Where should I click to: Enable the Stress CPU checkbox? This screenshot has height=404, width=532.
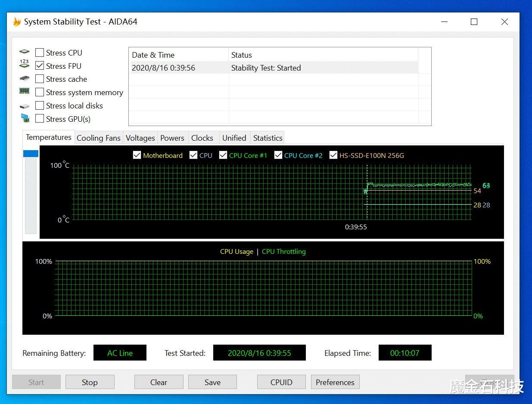[40, 53]
